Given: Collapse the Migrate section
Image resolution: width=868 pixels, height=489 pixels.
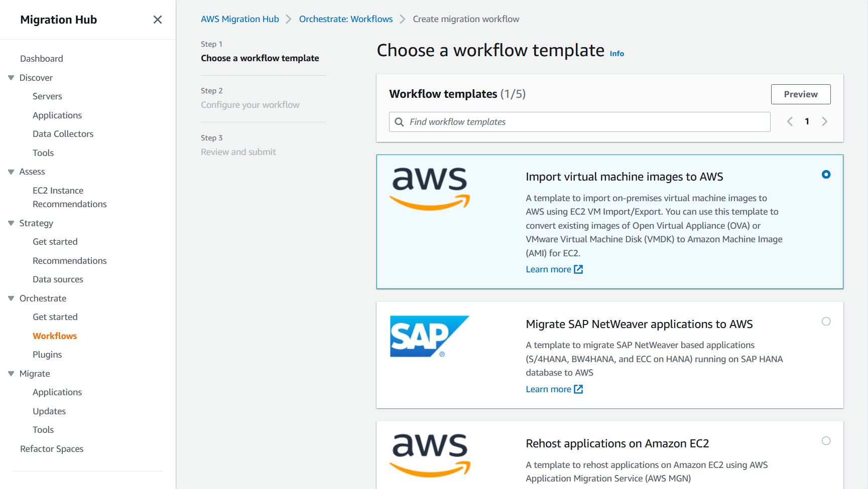Looking at the screenshot, I should 11,374.
